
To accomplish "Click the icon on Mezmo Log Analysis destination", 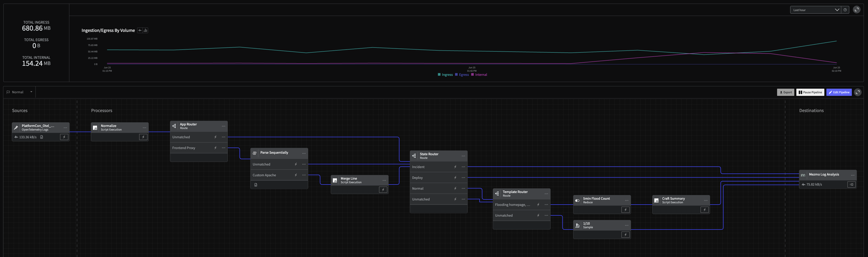I will click(x=851, y=185).
